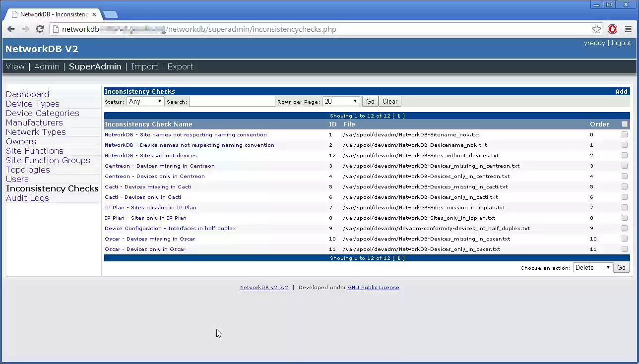This screenshot has width=639, height=364.
Task: Click the browser forward arrow
Action: (25, 29)
